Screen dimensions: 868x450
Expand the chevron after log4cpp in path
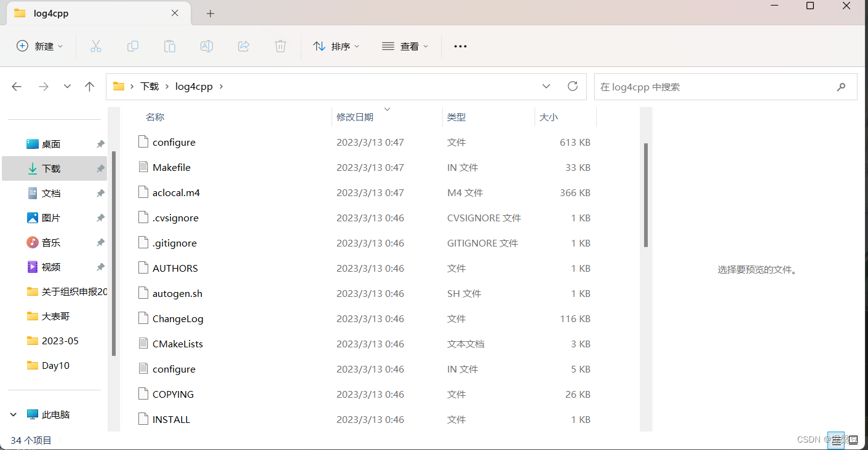[221, 87]
